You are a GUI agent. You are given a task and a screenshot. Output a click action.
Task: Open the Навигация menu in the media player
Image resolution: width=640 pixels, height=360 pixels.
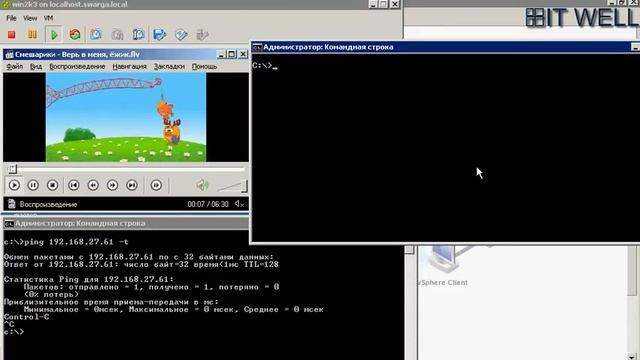tap(129, 67)
